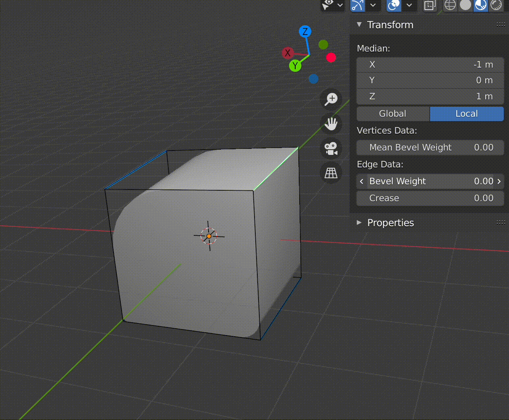
Task: Increase Bevel Weight using the right arrow
Action: [x=499, y=181]
